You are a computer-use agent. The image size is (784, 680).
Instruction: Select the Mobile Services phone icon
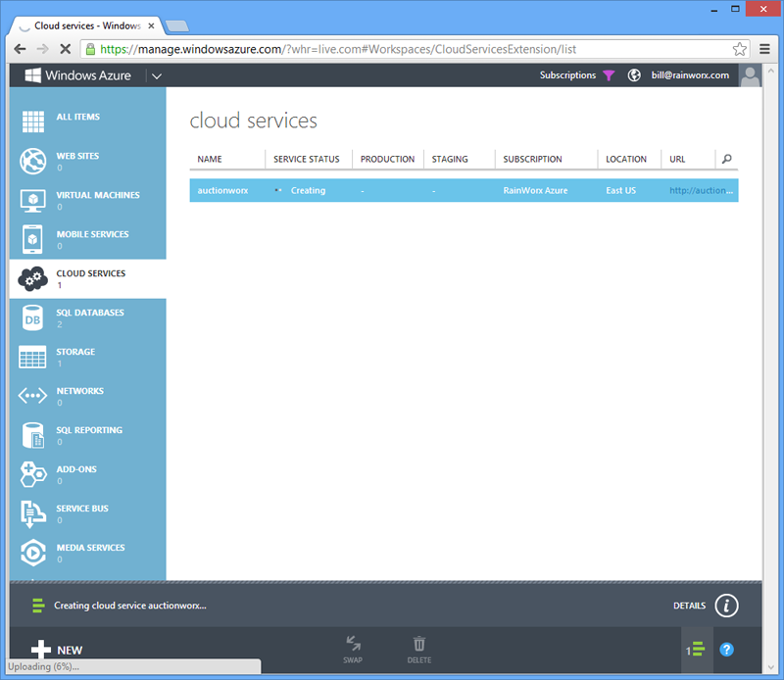(32, 239)
